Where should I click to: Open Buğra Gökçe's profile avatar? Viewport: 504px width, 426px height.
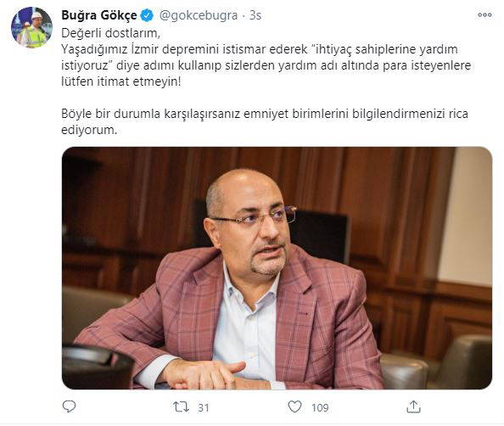coord(31,27)
